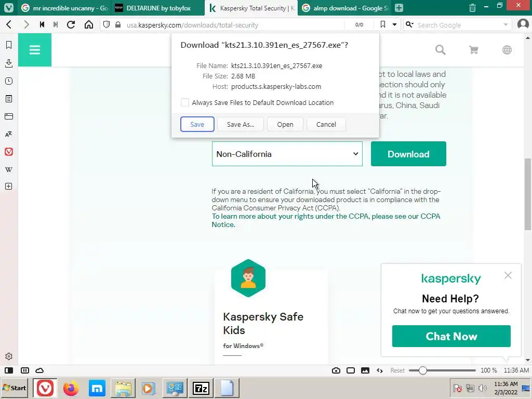Open the Vivaldi web panel
532x399 pixels.
[x=9, y=152]
